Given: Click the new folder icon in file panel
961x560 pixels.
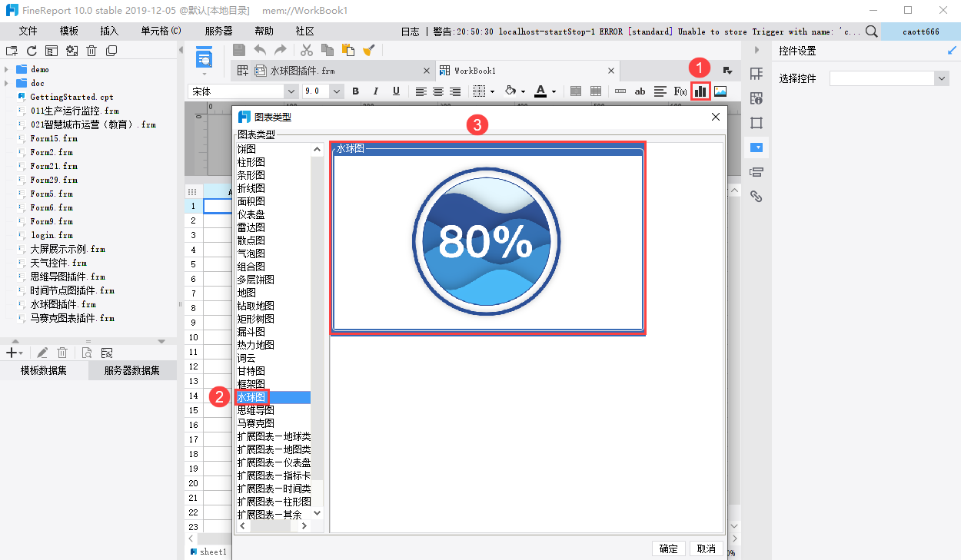Looking at the screenshot, I should [12, 51].
